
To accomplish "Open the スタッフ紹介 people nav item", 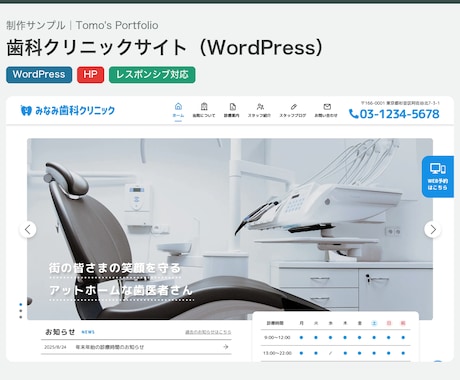I will pyautogui.click(x=259, y=111).
